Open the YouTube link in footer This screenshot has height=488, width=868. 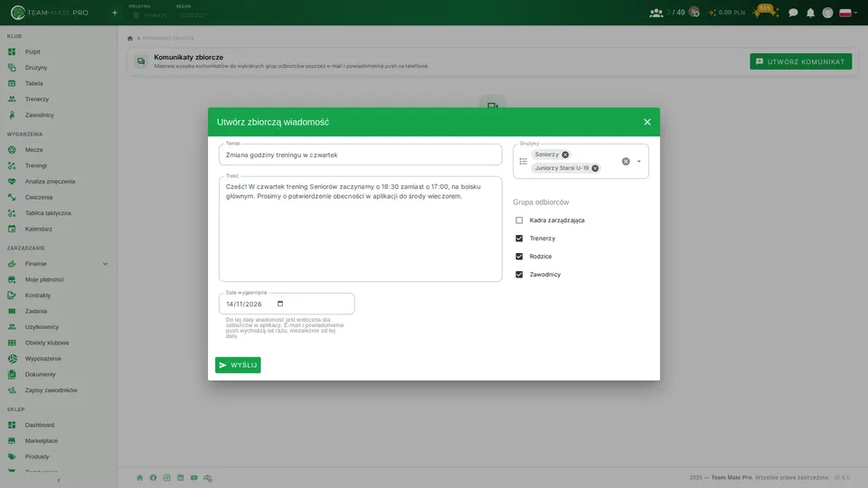[193, 477]
